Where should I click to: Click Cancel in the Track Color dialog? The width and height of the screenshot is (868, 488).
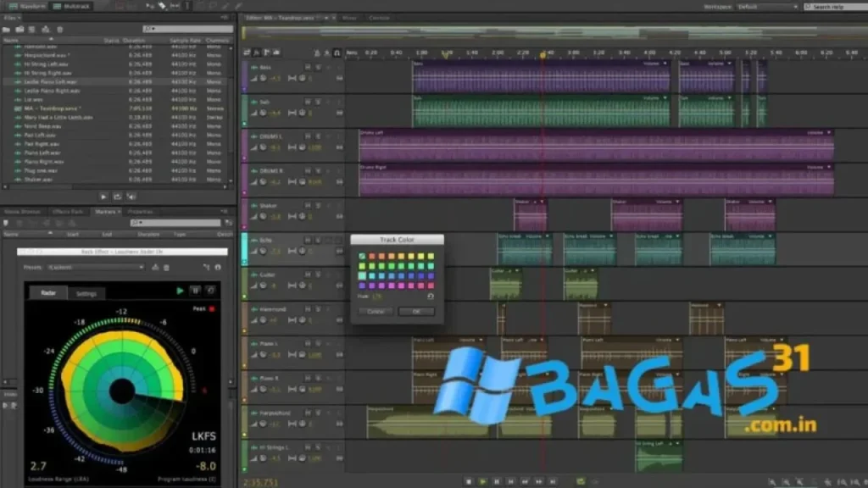tap(376, 312)
